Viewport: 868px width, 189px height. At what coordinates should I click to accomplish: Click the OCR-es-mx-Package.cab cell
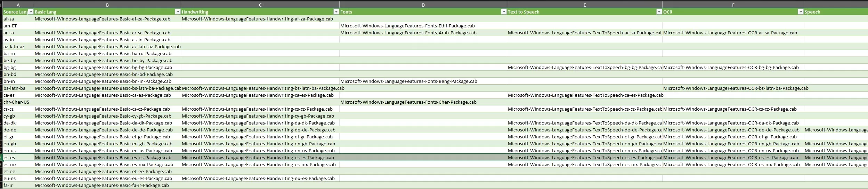733,164
